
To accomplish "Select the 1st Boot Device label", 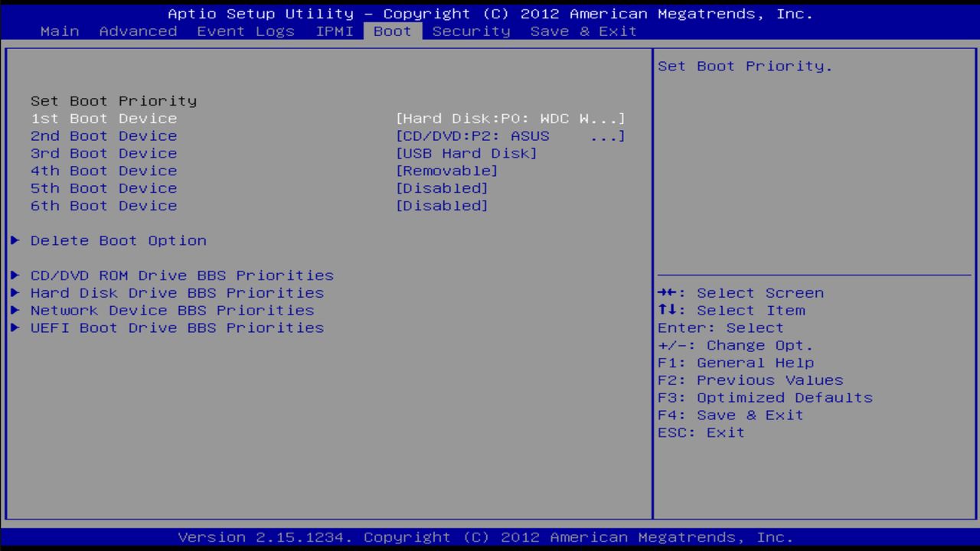I will [x=103, y=119].
